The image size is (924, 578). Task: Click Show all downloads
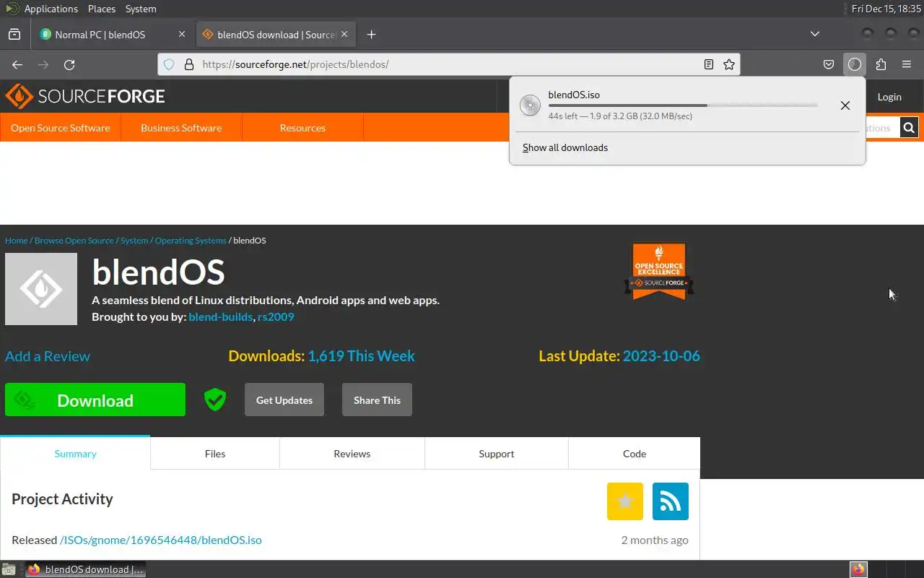(x=565, y=147)
